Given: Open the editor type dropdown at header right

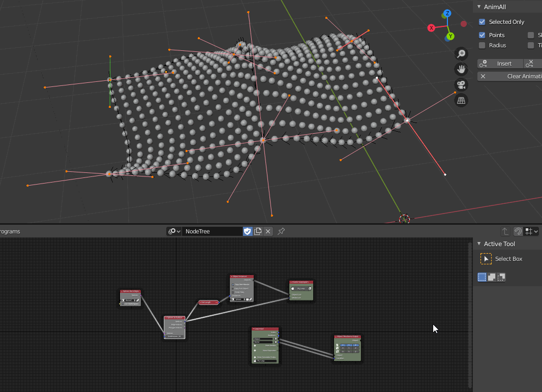Looking at the screenshot, I should 532,231.
